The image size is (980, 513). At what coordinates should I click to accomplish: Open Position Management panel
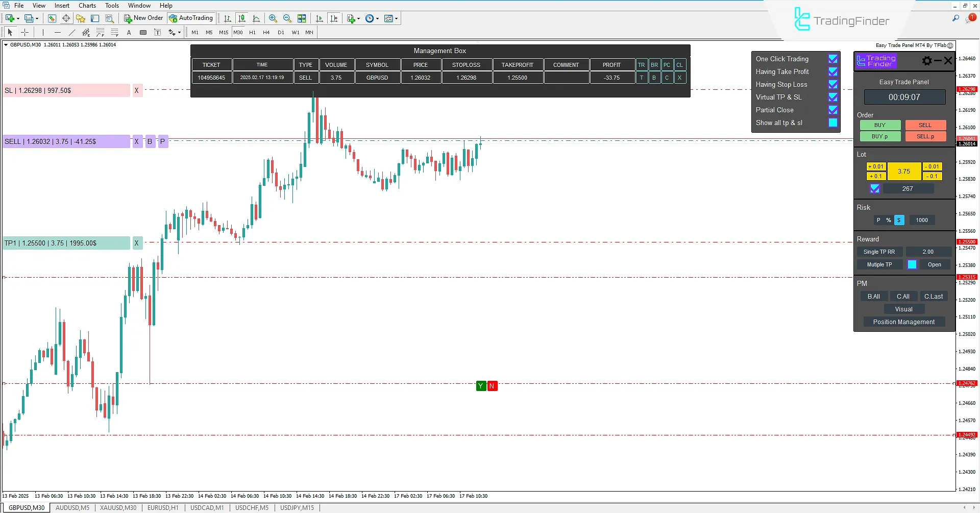point(904,322)
